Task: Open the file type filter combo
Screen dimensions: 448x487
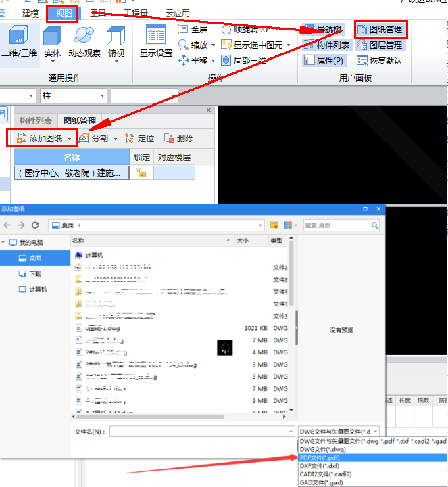Action: [339, 432]
